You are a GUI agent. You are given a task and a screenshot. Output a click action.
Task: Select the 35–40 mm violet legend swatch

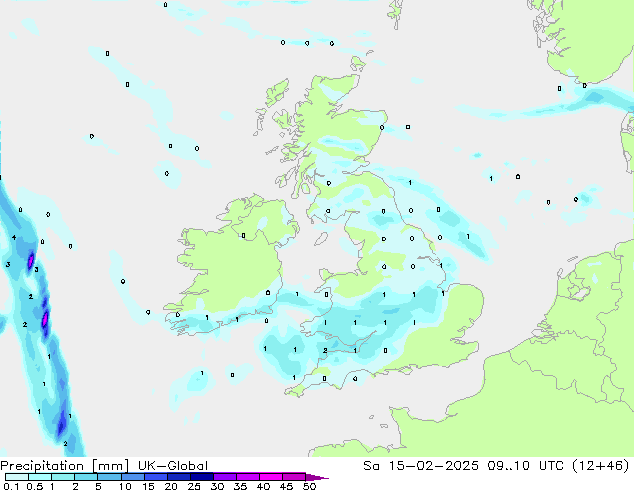click(x=247, y=477)
